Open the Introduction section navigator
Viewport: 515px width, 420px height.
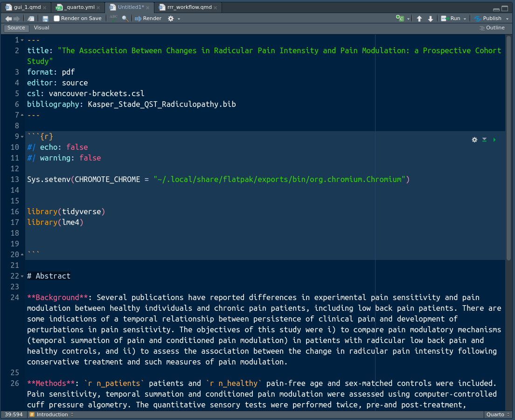click(x=52, y=415)
